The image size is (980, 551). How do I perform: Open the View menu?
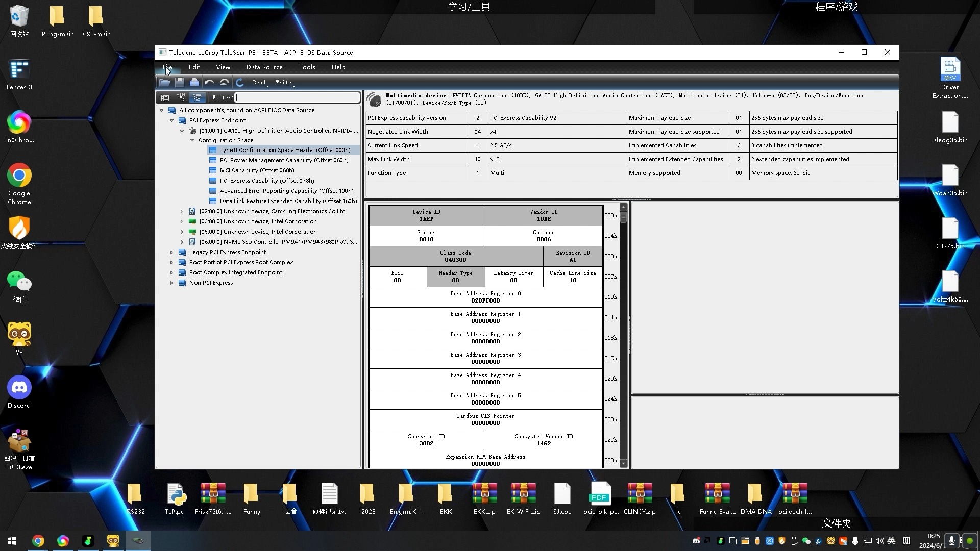tap(223, 67)
